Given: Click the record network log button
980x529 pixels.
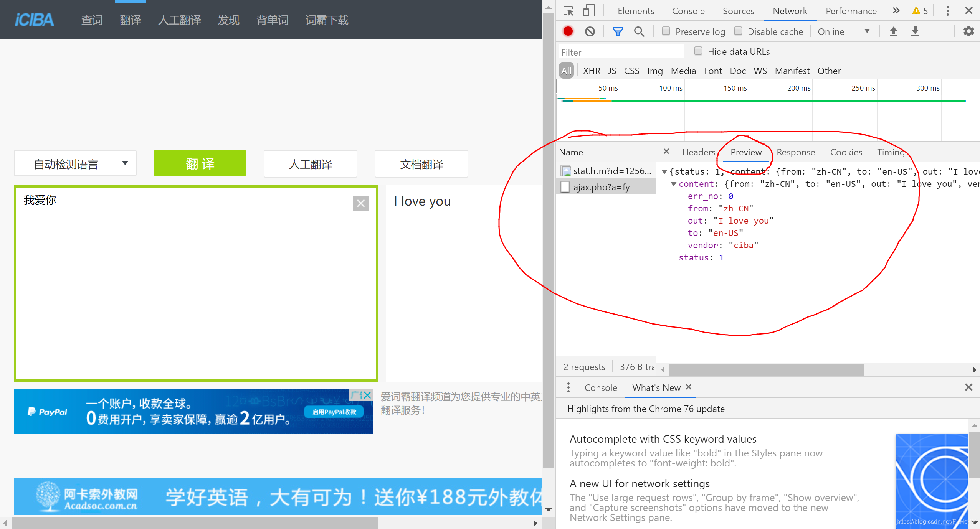Looking at the screenshot, I should [568, 31].
